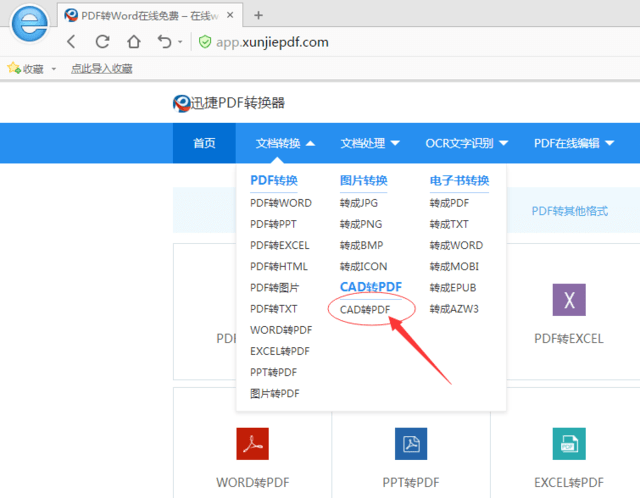
Task: Select 转成AZW3 option
Action: pos(454,309)
